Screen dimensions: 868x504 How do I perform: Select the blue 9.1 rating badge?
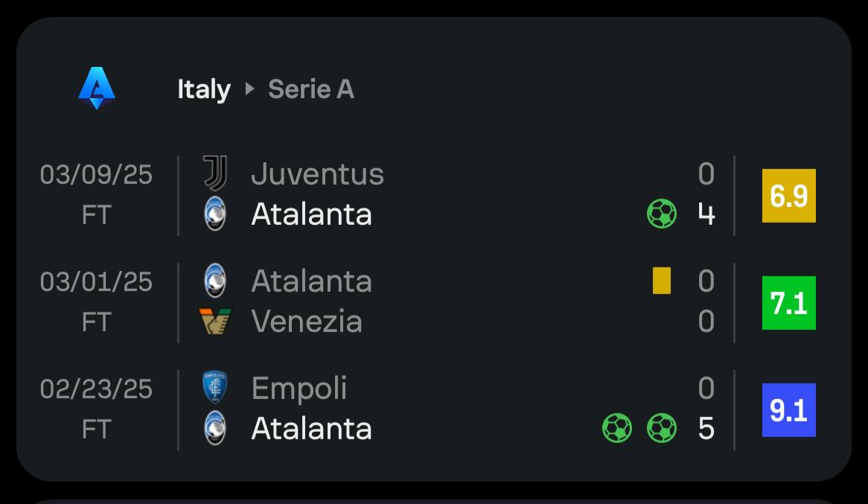click(x=789, y=410)
